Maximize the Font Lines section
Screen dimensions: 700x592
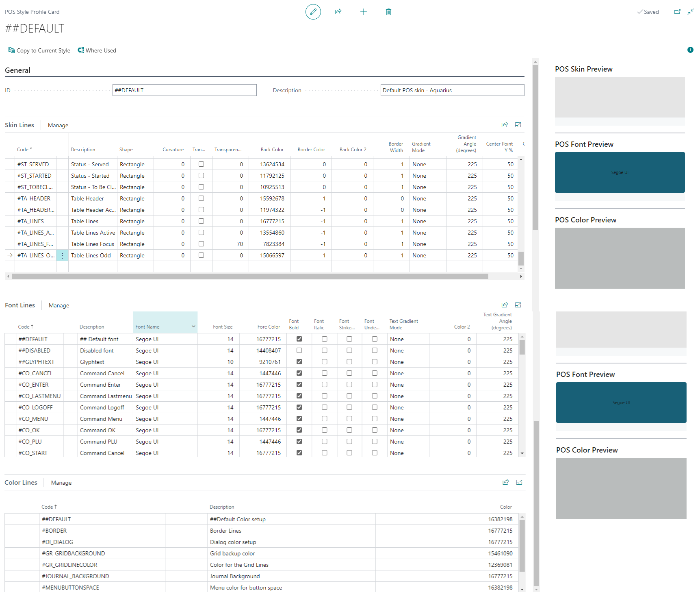(518, 305)
